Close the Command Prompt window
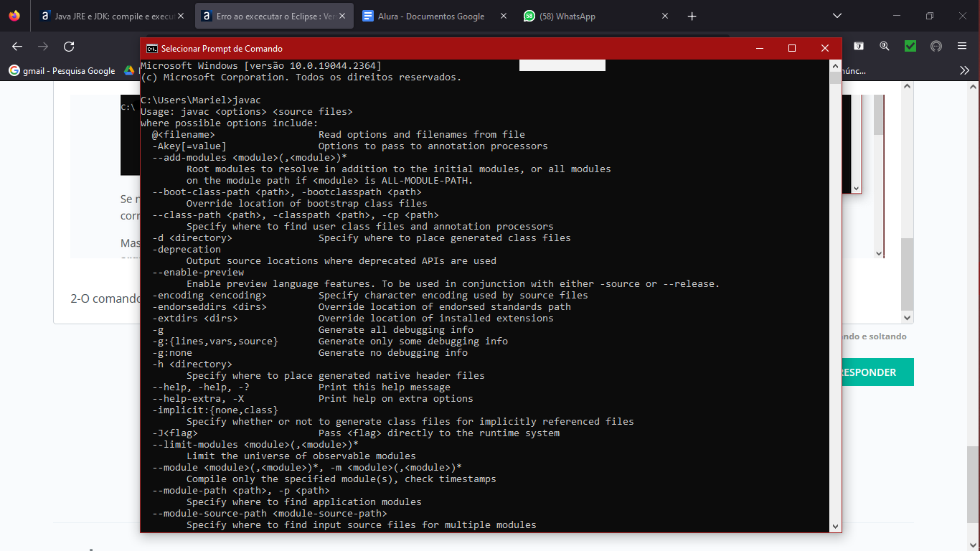 (825, 48)
